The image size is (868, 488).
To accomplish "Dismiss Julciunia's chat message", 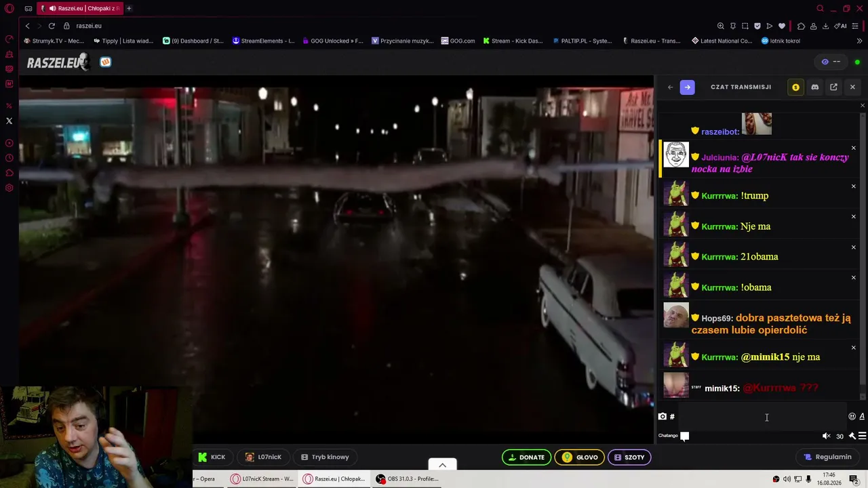I will coord(854,148).
